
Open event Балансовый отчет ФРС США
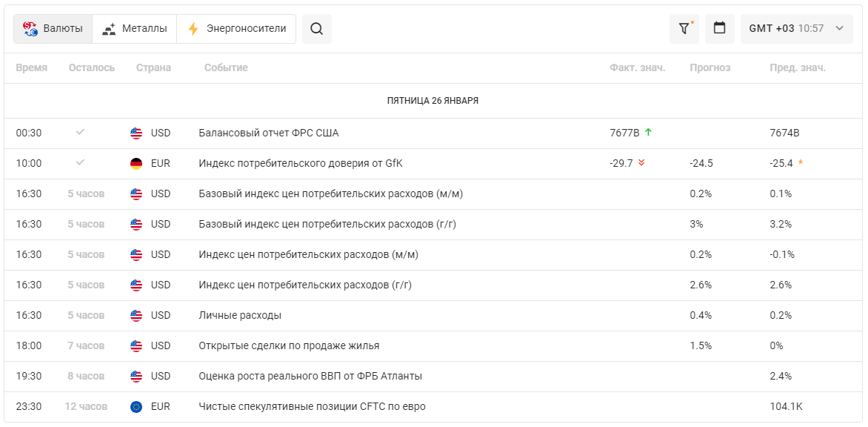click(x=268, y=133)
